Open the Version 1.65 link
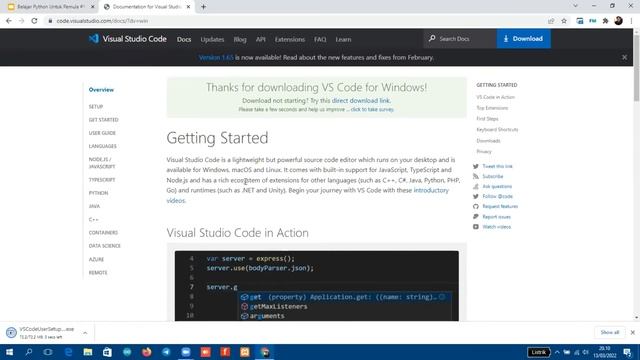The width and height of the screenshot is (640, 360). coord(216,58)
